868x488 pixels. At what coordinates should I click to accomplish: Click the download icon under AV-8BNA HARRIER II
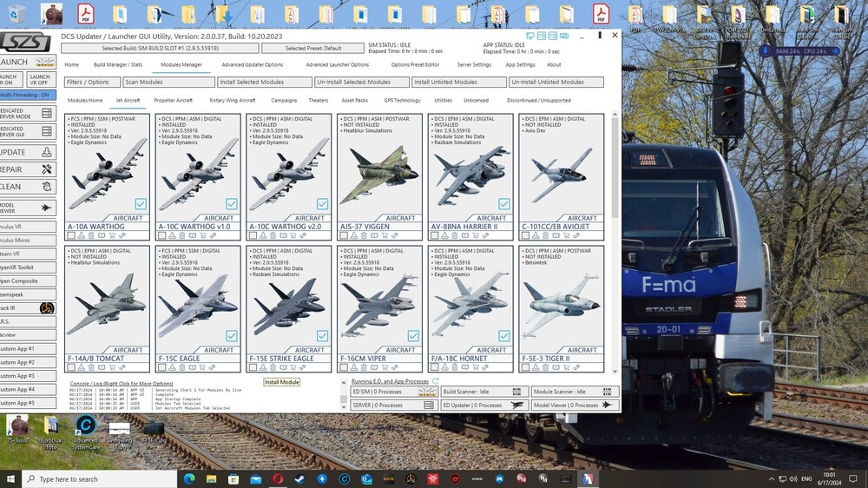click(x=444, y=235)
